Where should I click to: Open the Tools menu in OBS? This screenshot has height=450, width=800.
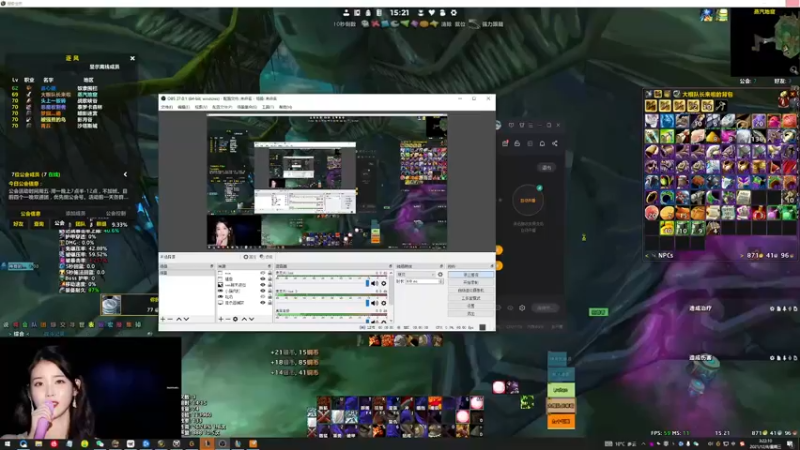click(x=268, y=107)
